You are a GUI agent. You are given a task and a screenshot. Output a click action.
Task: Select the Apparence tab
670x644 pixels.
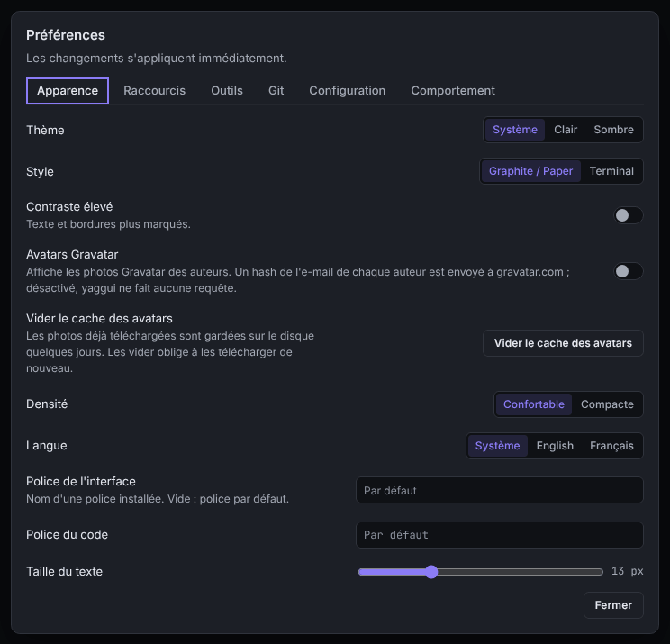pyautogui.click(x=68, y=91)
